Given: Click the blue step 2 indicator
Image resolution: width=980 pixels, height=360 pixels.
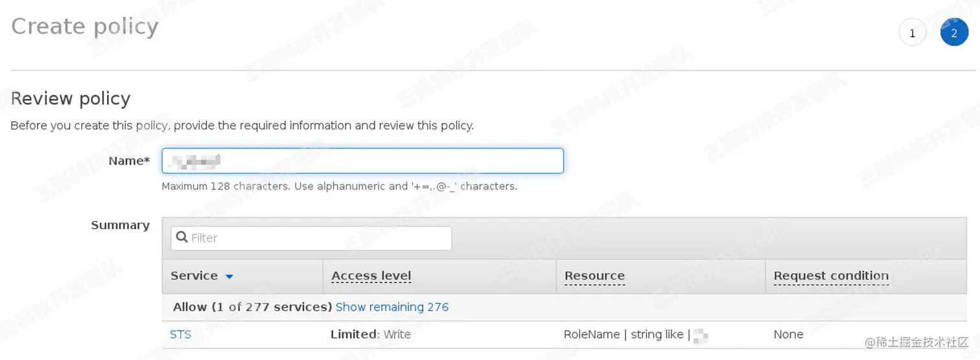Looking at the screenshot, I should (x=954, y=33).
